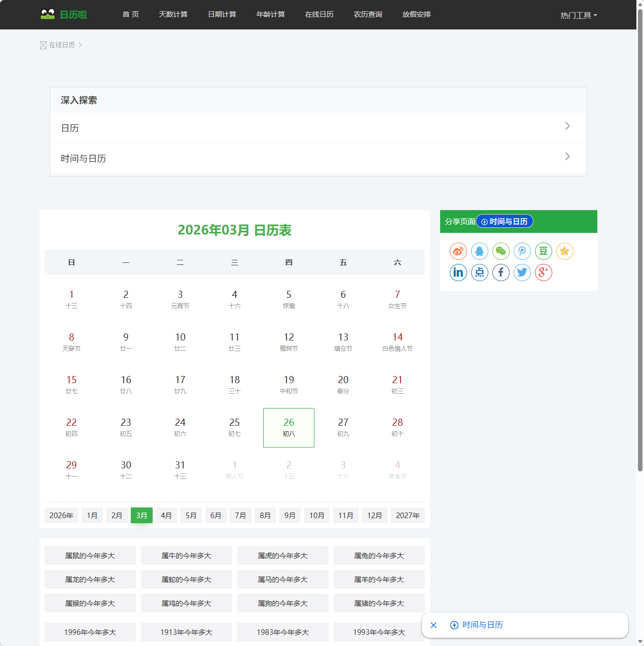Click the Google Plus share icon
The image size is (644, 646).
(x=543, y=273)
